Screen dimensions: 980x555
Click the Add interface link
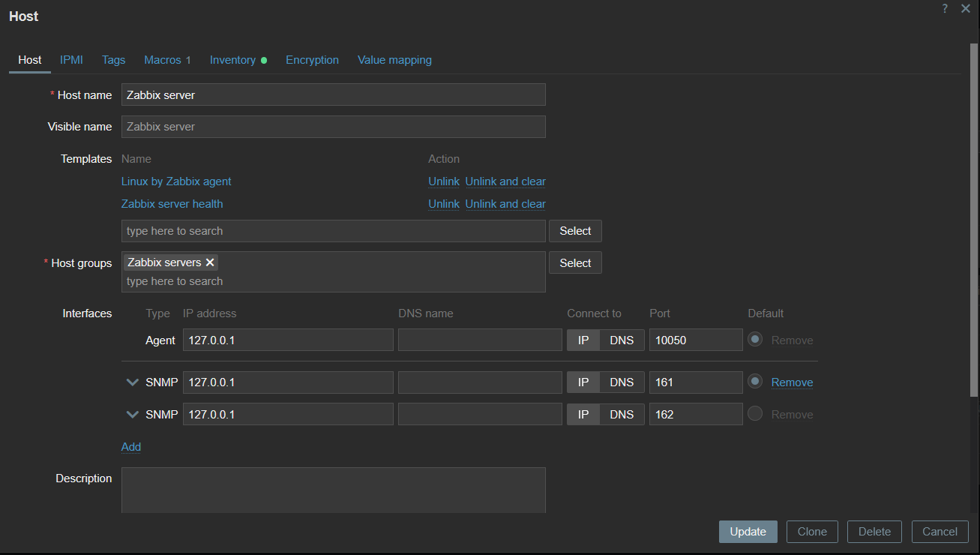tap(131, 447)
